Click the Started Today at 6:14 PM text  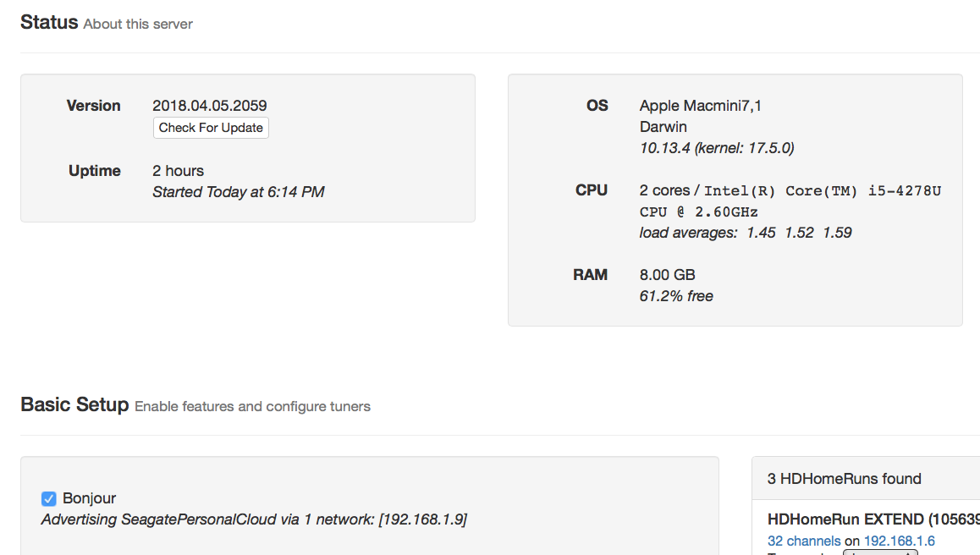(x=238, y=192)
